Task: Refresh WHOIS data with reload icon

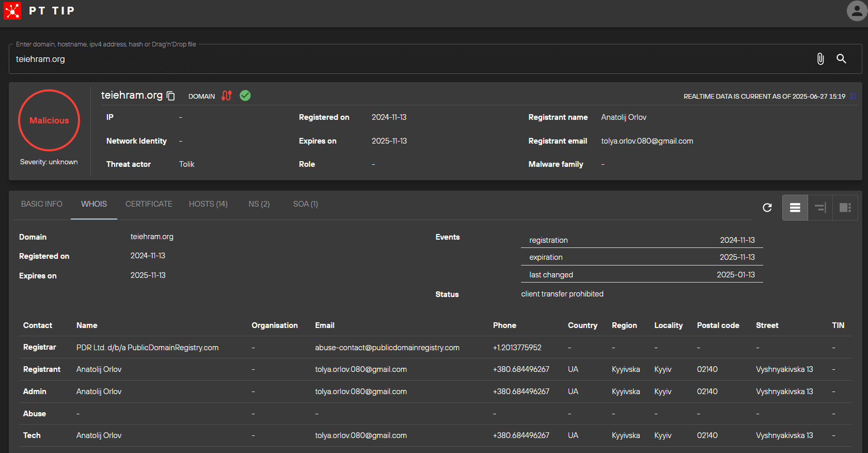Action: pos(767,208)
